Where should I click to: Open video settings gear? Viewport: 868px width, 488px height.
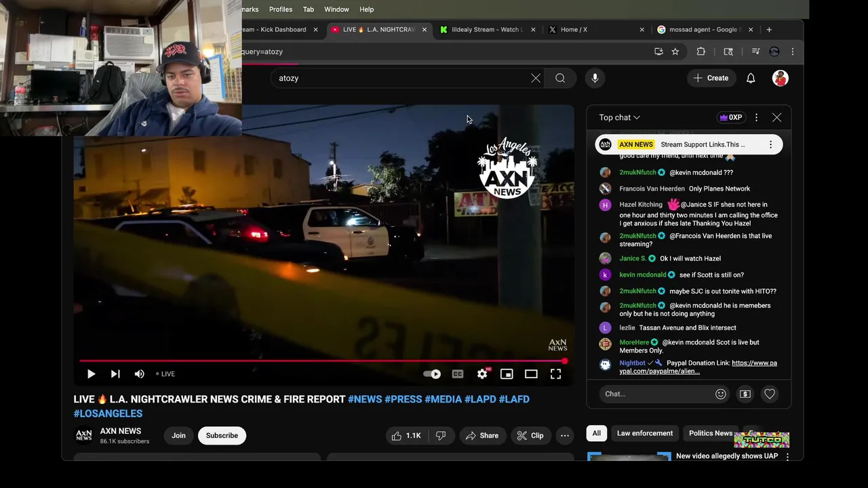[x=482, y=374]
